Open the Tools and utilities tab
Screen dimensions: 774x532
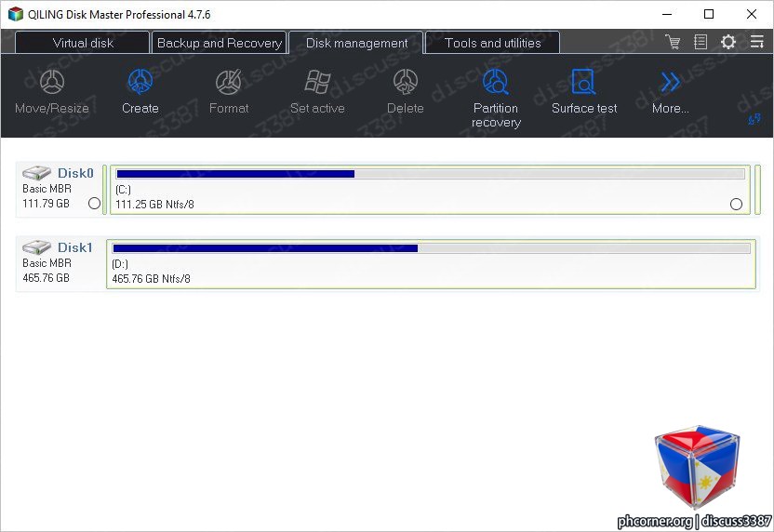[493, 43]
